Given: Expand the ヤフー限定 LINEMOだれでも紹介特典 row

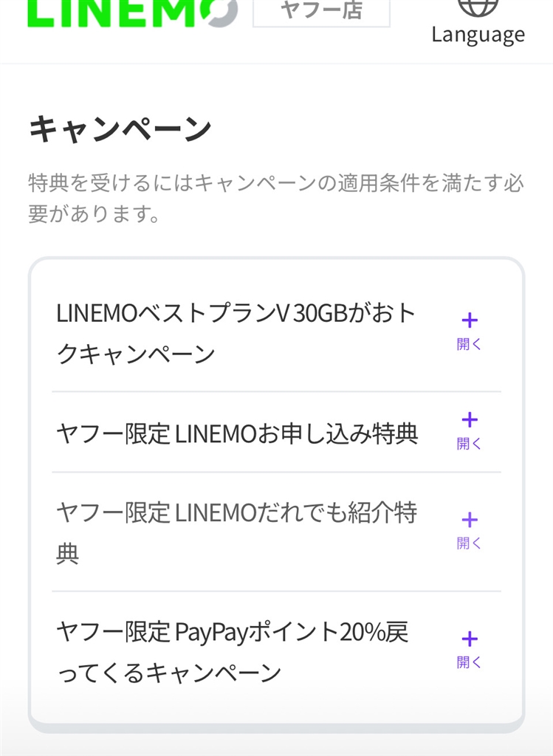Looking at the screenshot, I should pyautogui.click(x=236, y=532).
